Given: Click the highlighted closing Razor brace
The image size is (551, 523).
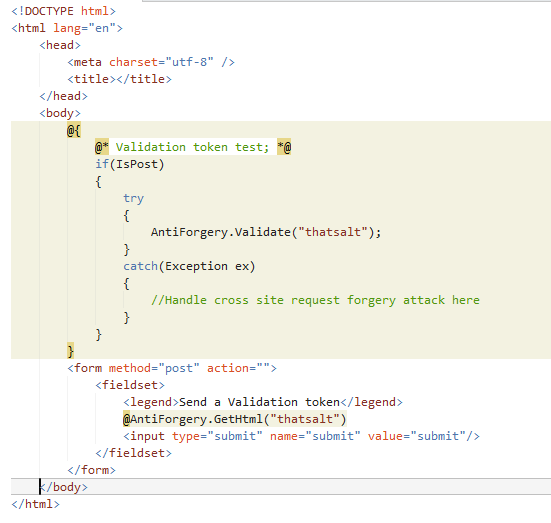Looking at the screenshot, I should pos(70,351).
